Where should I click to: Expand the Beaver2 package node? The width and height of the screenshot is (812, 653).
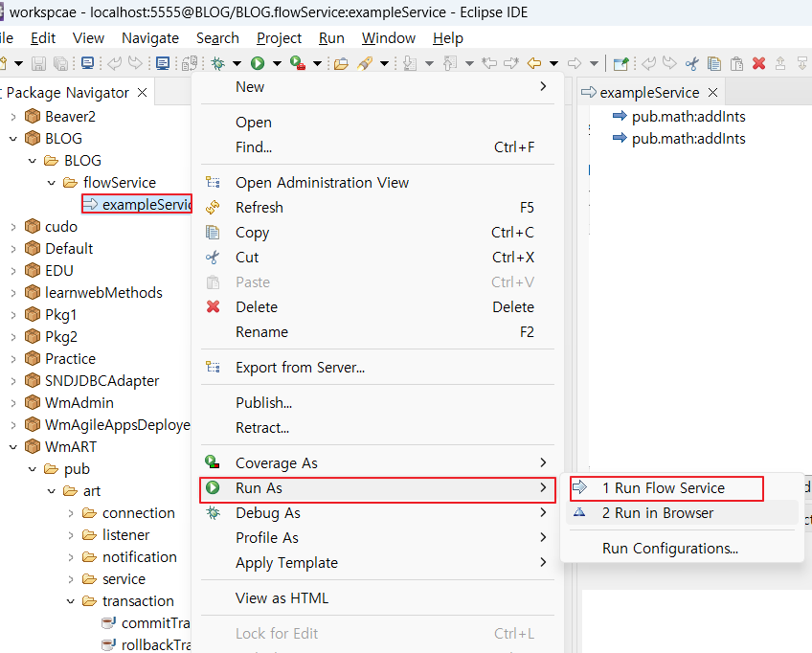[x=13, y=117]
